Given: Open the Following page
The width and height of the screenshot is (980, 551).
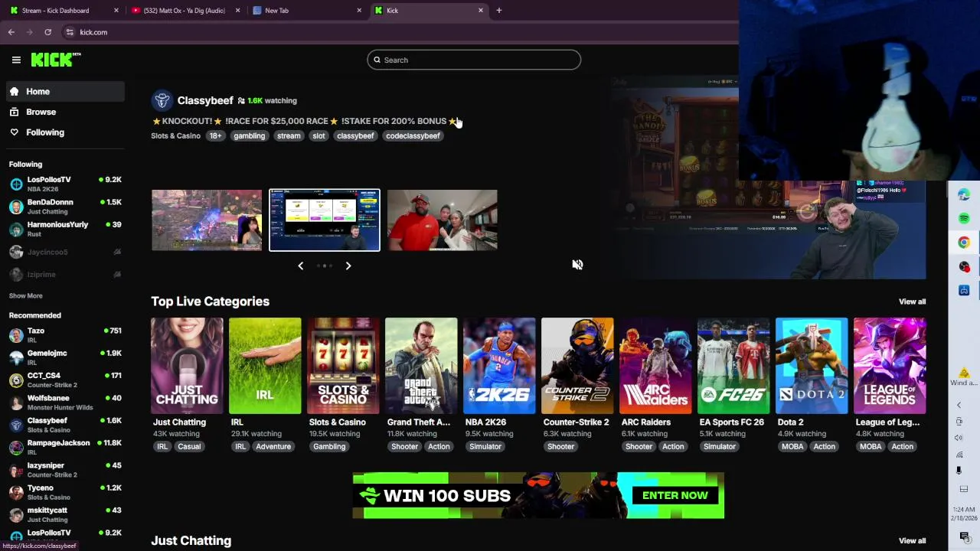Looking at the screenshot, I should click(64, 132).
